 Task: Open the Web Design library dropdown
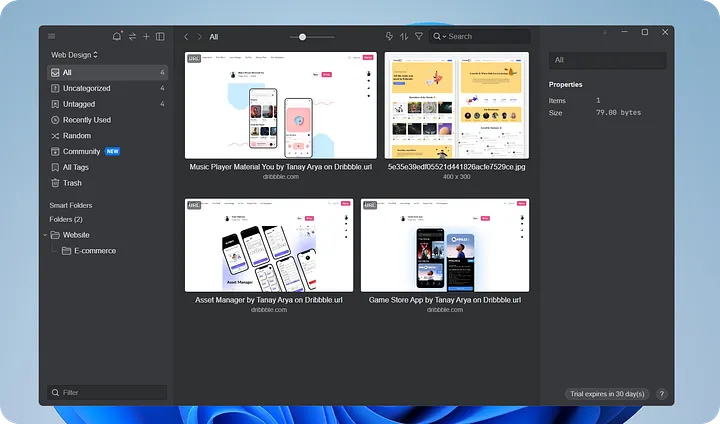(74, 55)
